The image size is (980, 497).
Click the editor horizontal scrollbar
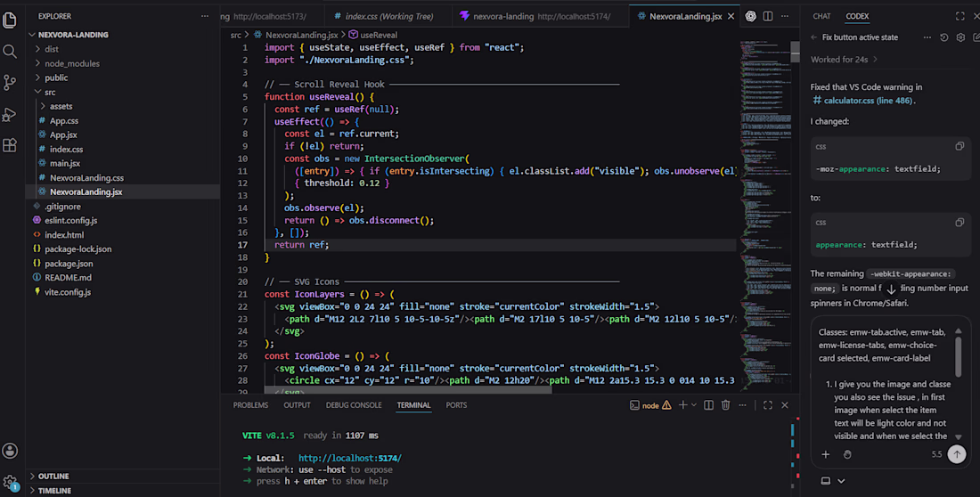407,390
